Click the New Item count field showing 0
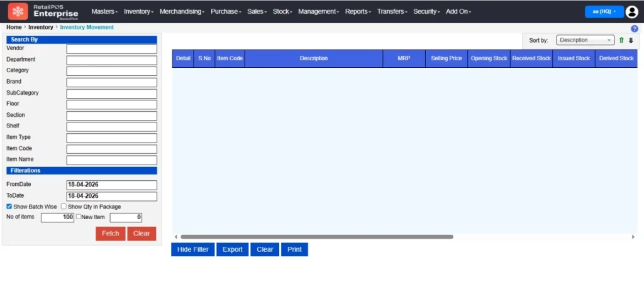This screenshot has width=644, height=287. point(126,217)
